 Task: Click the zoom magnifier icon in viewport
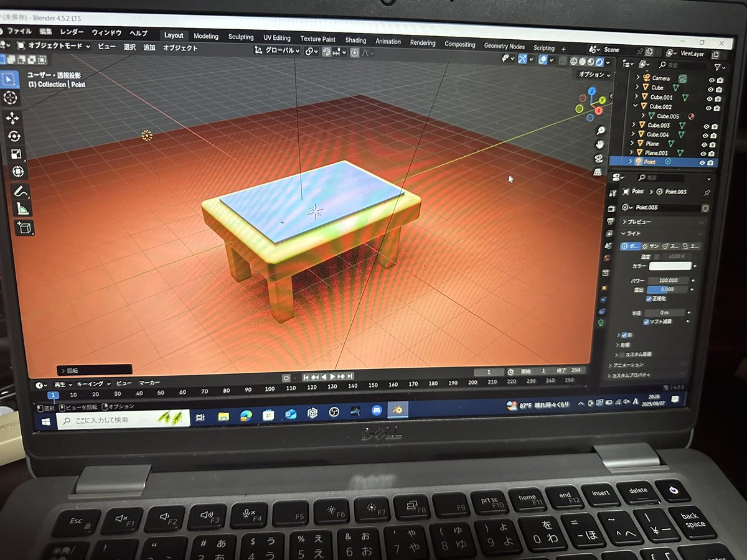(600, 130)
